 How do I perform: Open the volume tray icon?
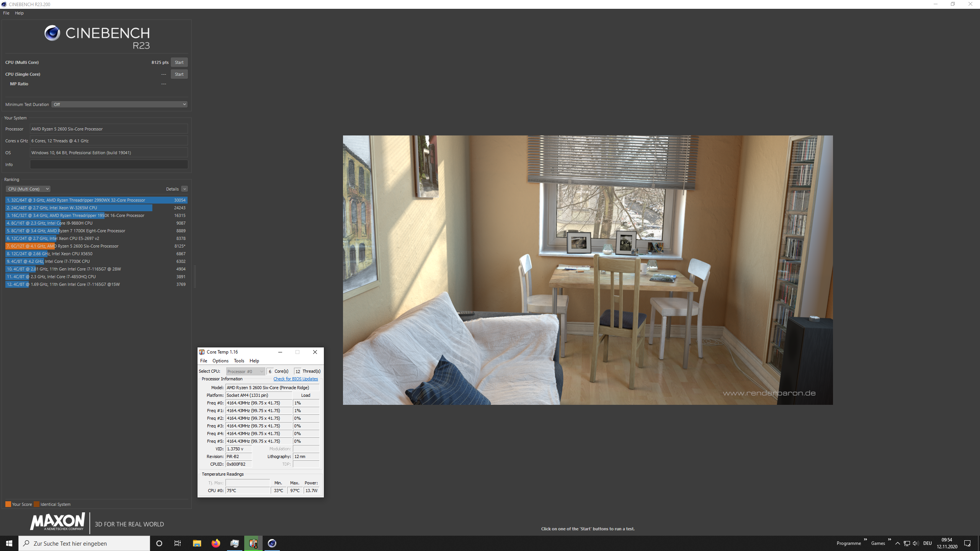[x=916, y=543]
